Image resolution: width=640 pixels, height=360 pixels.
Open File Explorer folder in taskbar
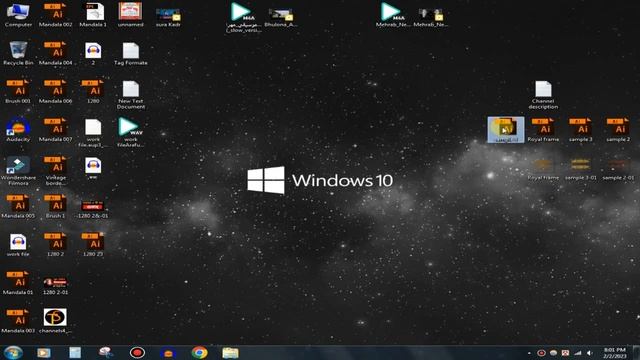click(230, 353)
